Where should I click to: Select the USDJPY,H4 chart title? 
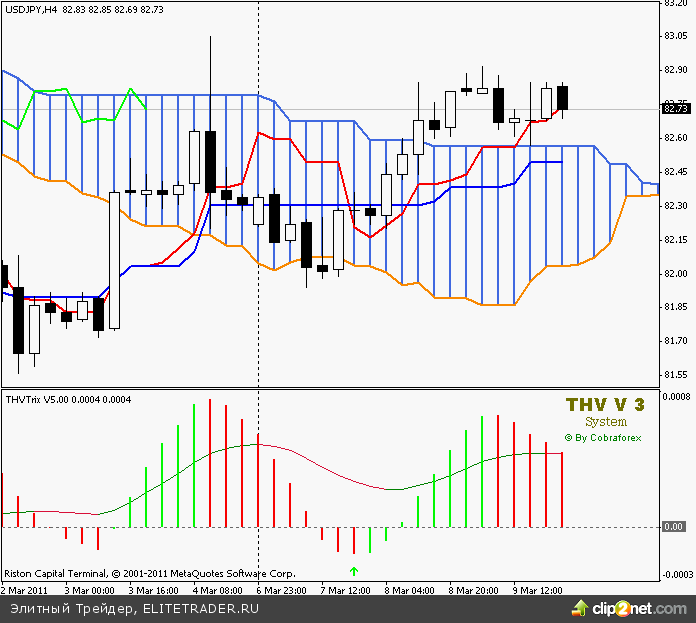point(30,9)
